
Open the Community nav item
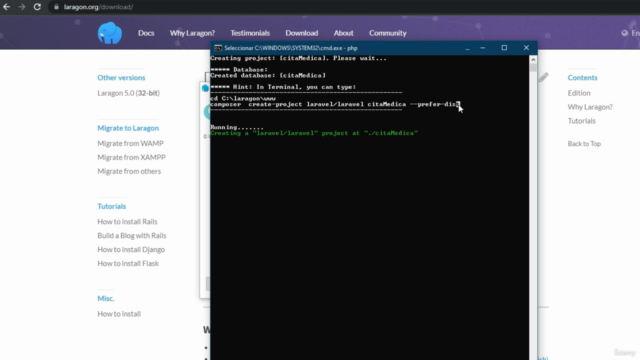point(388,33)
